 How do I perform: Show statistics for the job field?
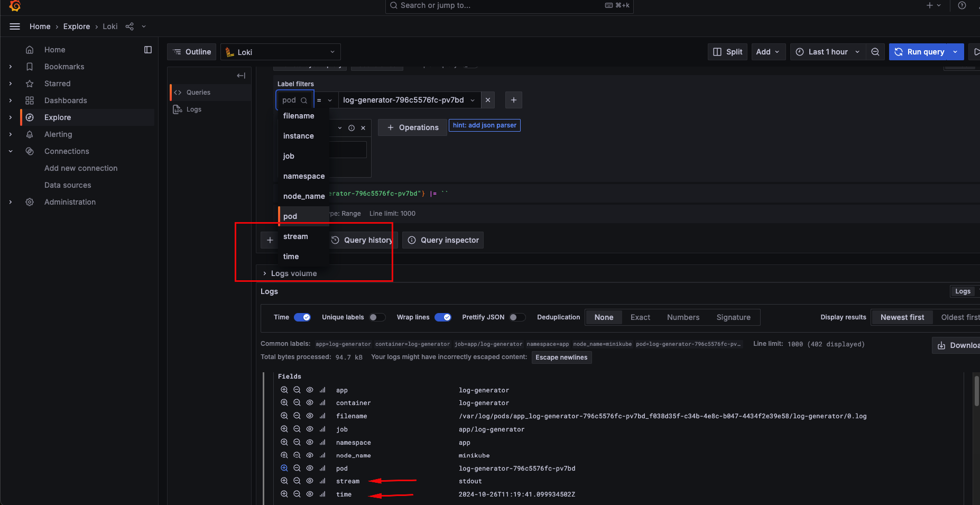pyautogui.click(x=322, y=429)
